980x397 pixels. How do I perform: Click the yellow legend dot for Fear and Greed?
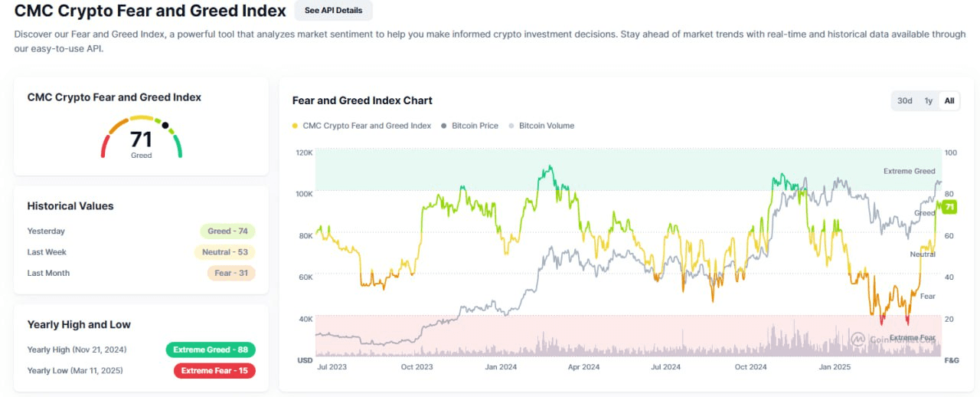296,126
